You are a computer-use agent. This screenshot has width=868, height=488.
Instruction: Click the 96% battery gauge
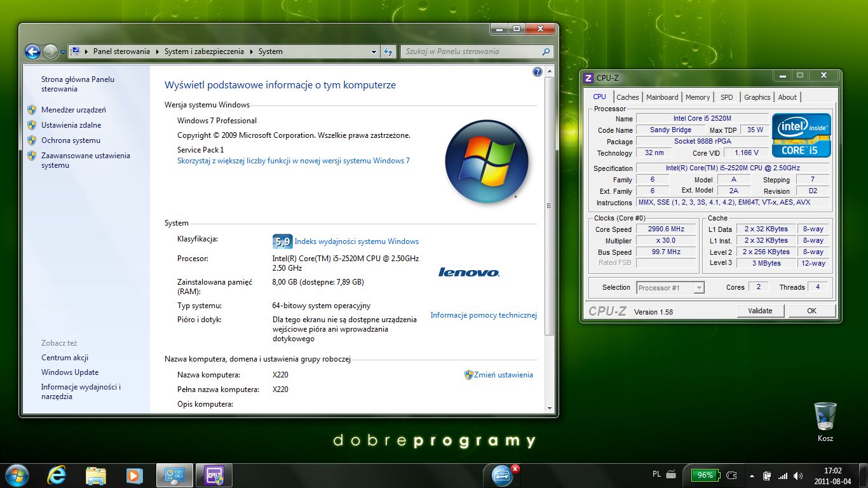click(705, 475)
